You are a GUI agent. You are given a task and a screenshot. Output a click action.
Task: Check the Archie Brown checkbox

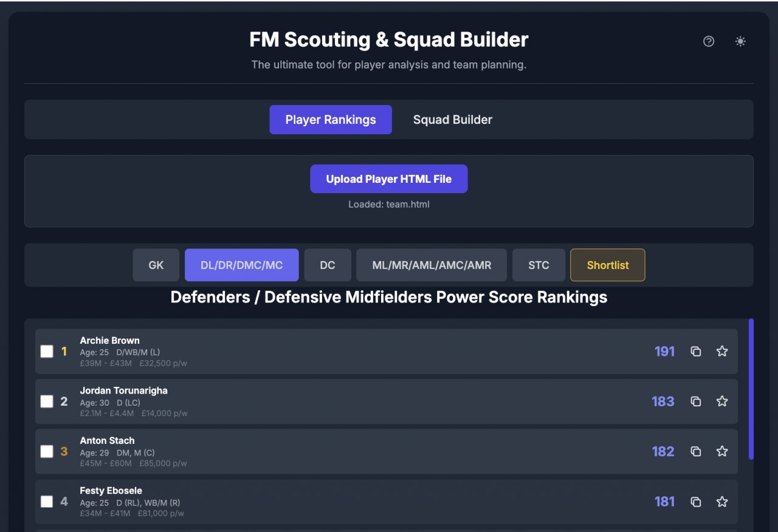tap(47, 351)
